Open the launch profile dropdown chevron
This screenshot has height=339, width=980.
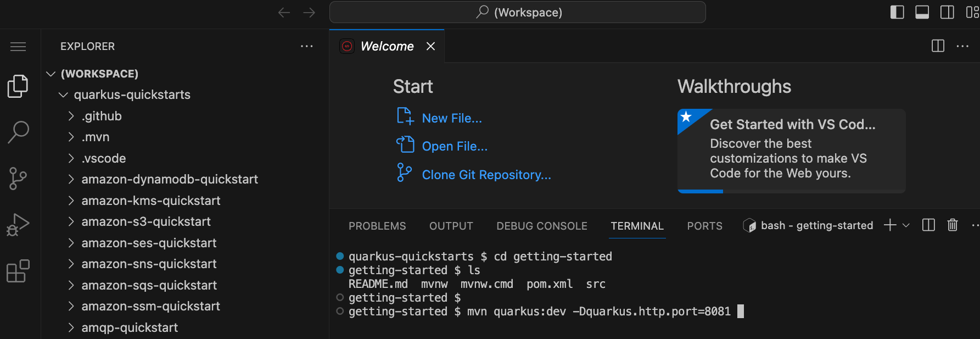click(x=906, y=225)
